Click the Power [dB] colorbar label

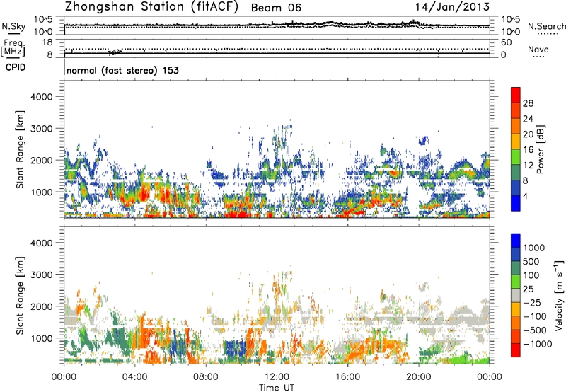click(541, 149)
